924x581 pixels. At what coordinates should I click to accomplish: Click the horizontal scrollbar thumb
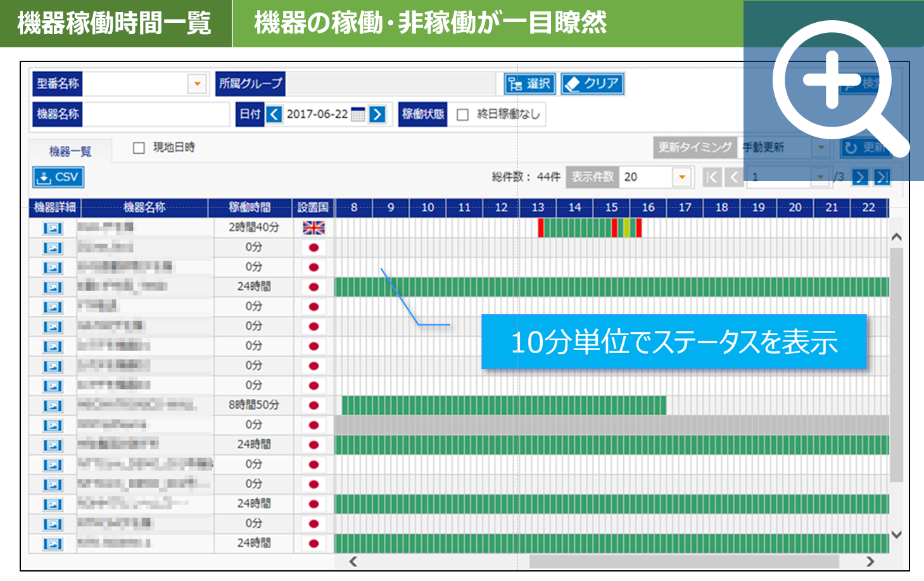pos(684,561)
